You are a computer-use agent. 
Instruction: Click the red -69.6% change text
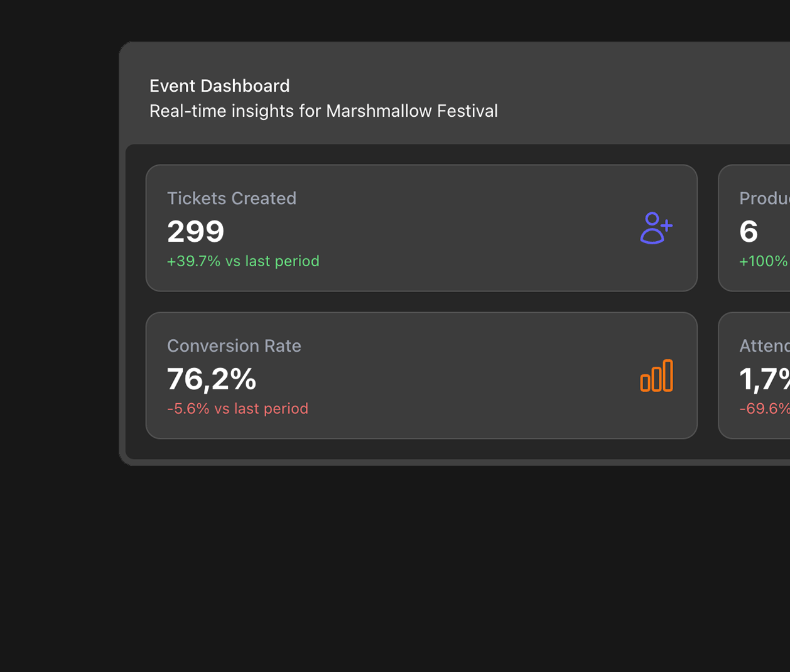[x=764, y=409]
